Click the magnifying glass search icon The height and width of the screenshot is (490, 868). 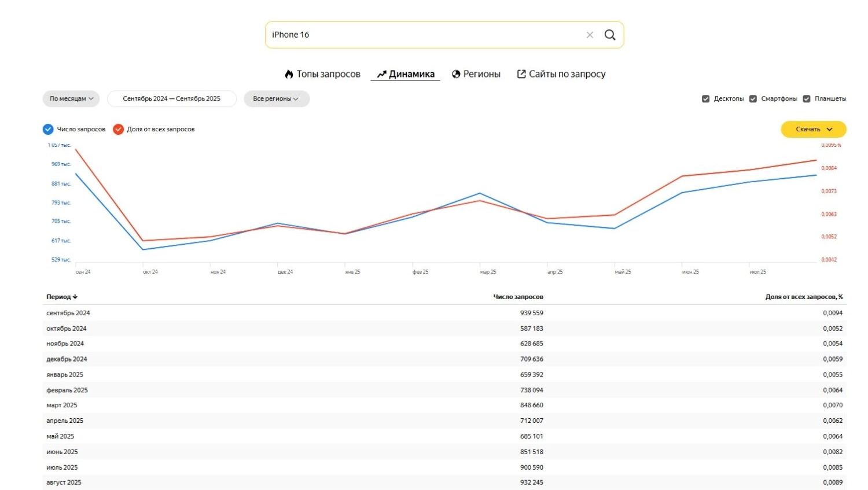point(610,35)
